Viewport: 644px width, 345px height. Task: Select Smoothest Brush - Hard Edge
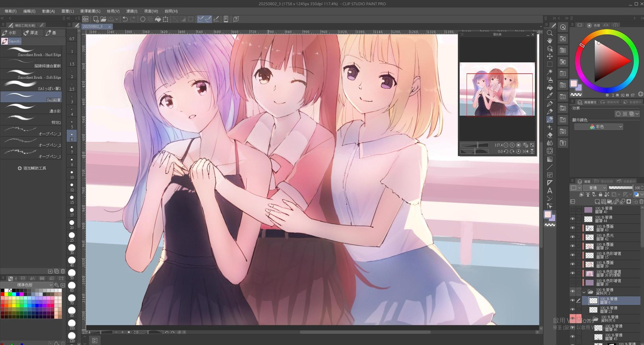click(x=31, y=52)
